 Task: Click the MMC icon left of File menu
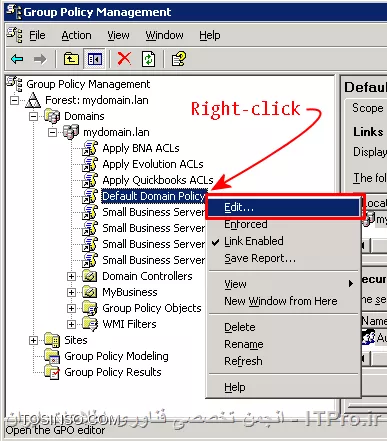coord(14,35)
